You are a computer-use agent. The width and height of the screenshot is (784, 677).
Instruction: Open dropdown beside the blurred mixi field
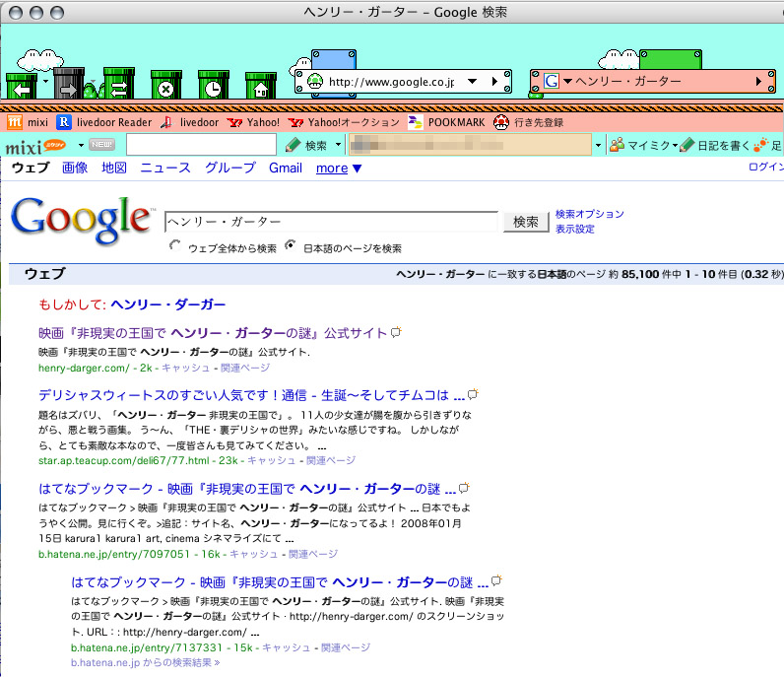point(598,145)
